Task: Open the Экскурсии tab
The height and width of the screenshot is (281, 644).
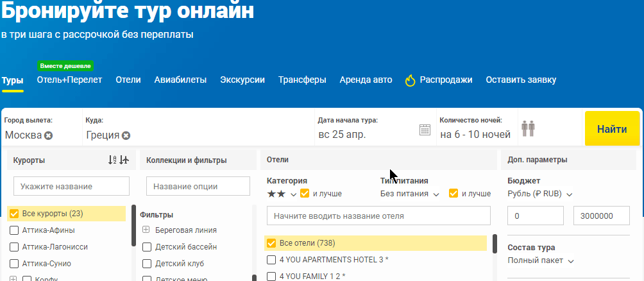Action: 242,80
